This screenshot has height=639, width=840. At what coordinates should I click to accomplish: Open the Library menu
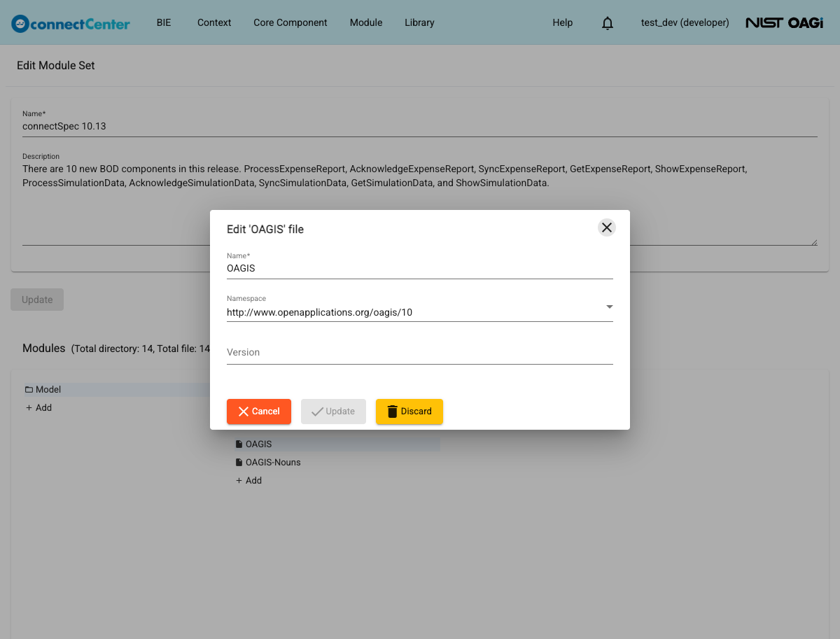pyautogui.click(x=419, y=22)
